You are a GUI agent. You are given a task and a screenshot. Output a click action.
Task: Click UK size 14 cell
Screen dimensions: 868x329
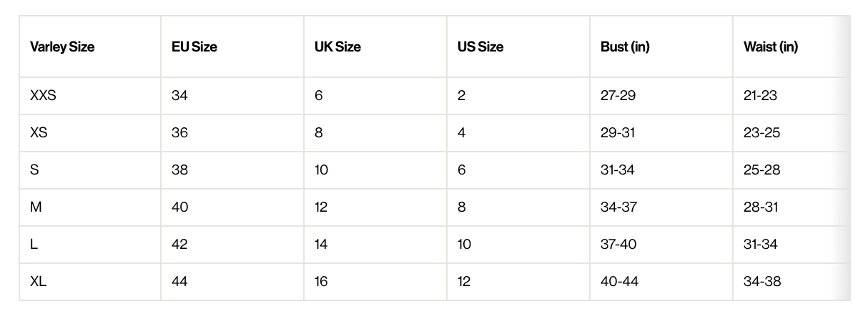(x=321, y=245)
